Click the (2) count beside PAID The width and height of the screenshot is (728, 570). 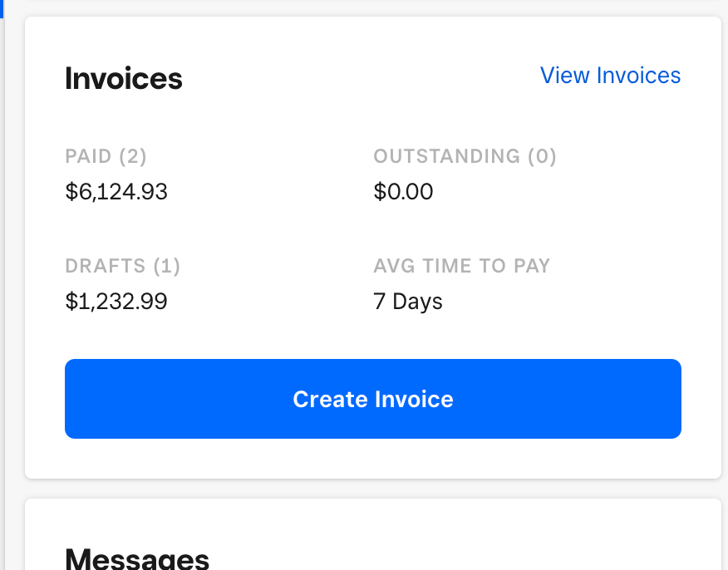click(133, 156)
